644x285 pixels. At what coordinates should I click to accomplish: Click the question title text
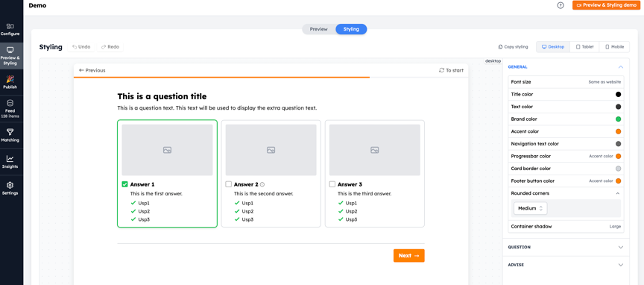click(162, 97)
